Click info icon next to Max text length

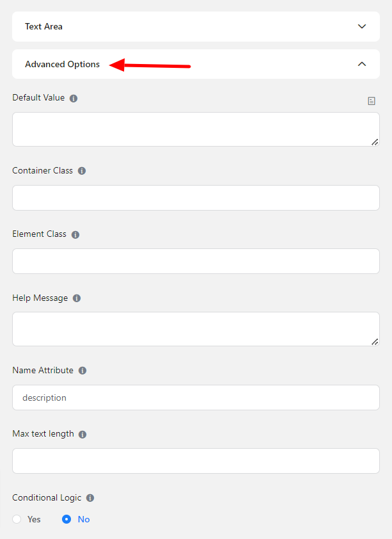pyautogui.click(x=82, y=435)
